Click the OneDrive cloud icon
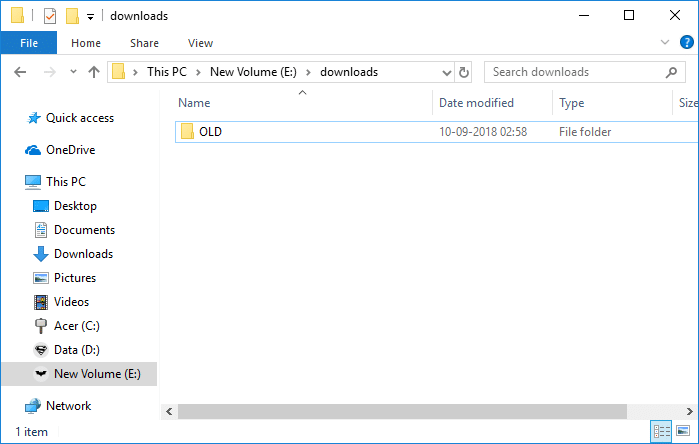The image size is (699, 444). pyautogui.click(x=33, y=150)
